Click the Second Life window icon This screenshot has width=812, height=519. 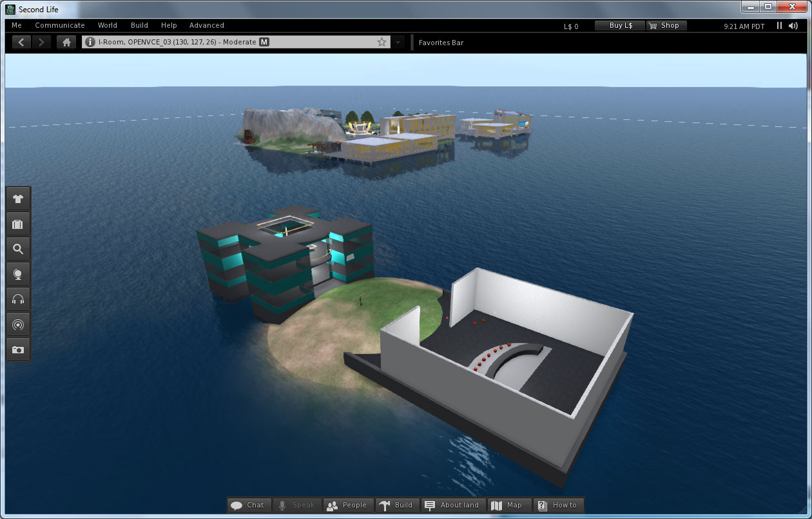click(10, 9)
